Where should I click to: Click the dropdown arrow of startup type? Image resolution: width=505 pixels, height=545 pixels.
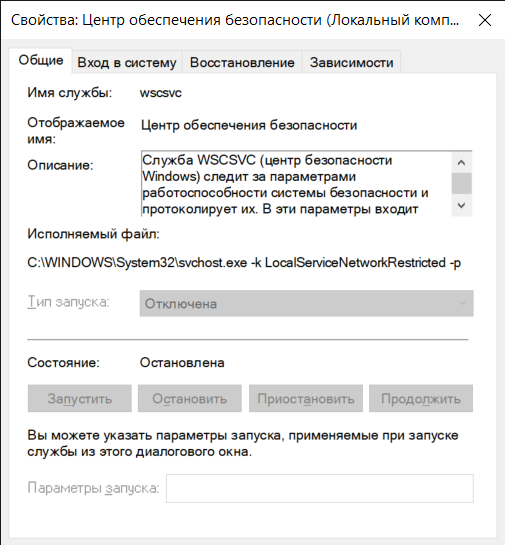point(463,303)
